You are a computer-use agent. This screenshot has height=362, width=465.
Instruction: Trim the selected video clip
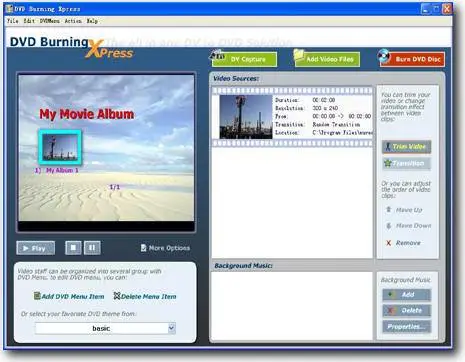tap(406, 147)
